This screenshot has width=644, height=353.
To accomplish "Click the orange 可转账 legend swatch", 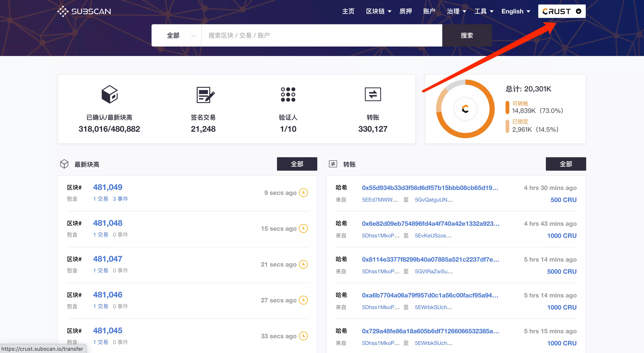I will click(x=507, y=107).
